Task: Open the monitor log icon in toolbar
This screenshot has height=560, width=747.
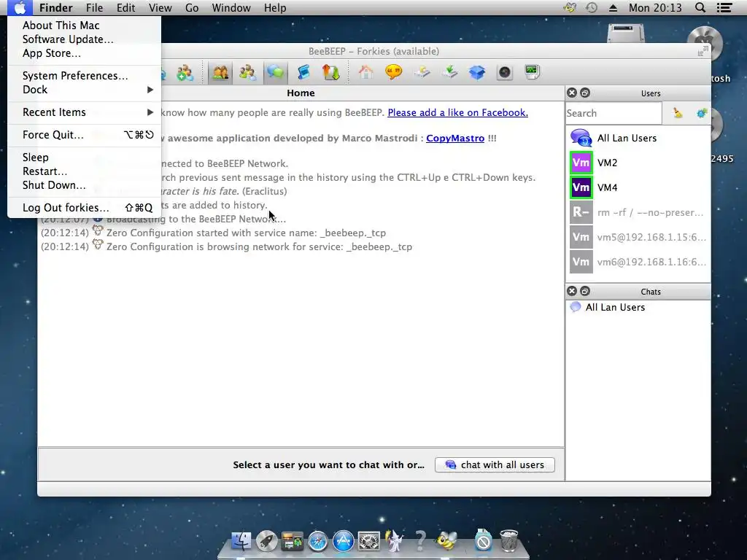Action: tap(532, 73)
